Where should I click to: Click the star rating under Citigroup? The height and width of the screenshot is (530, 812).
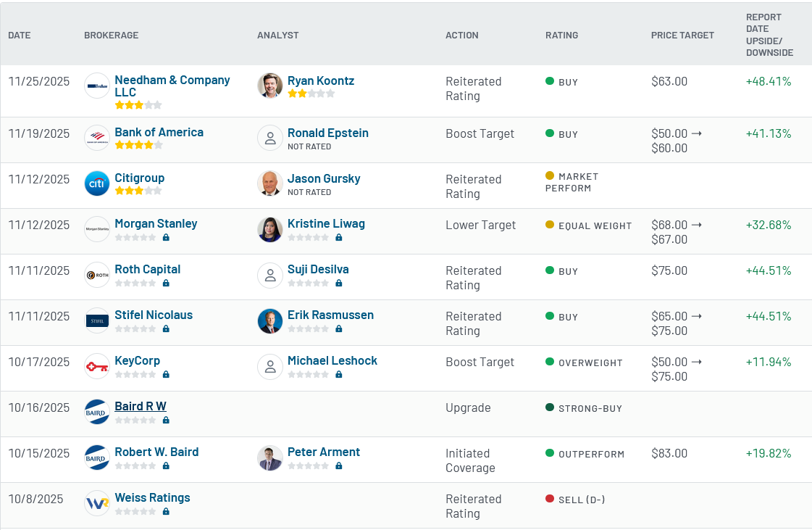tap(138, 191)
